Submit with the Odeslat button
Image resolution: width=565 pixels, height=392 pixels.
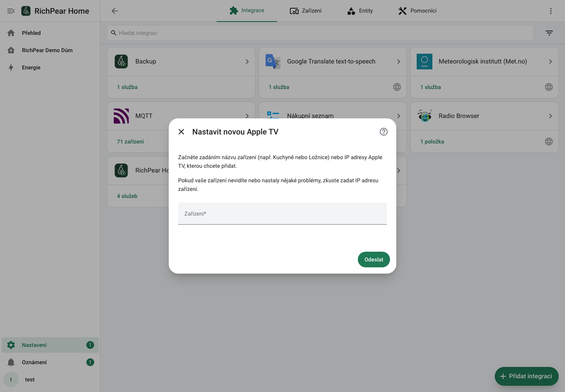tap(374, 260)
